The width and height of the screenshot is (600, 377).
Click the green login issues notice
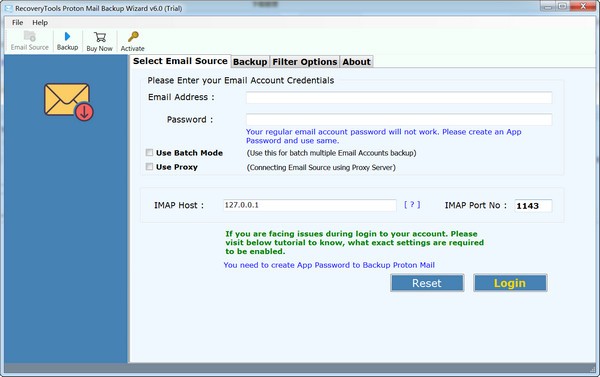point(354,243)
